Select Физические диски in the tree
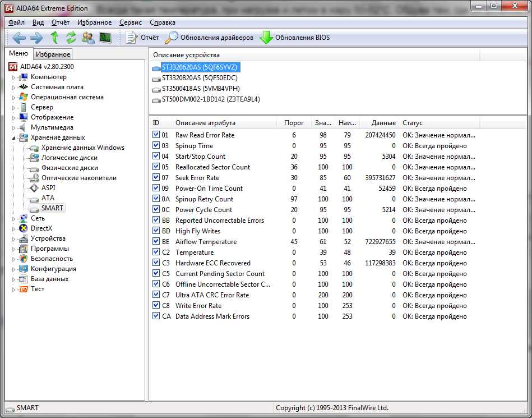The height and width of the screenshot is (418, 532). (x=70, y=168)
